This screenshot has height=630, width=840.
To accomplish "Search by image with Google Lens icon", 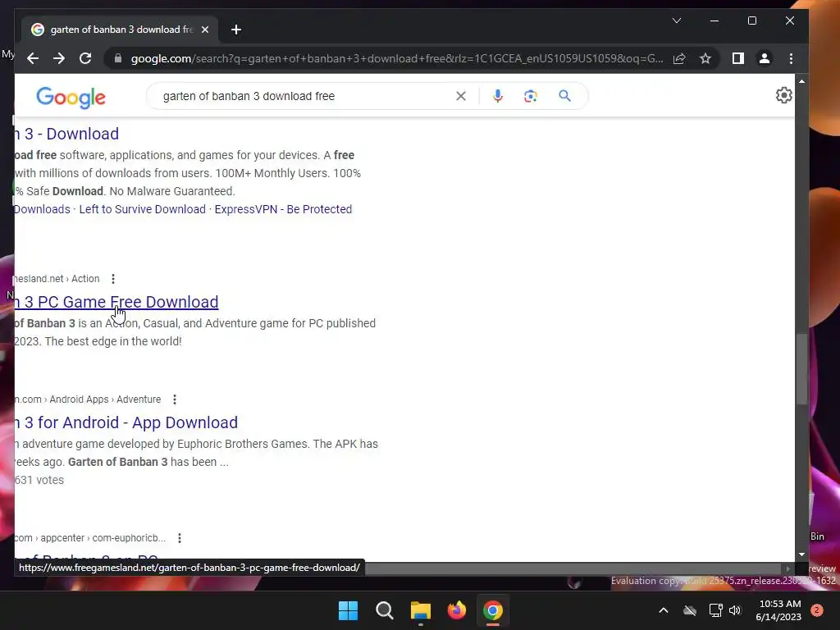I will pyautogui.click(x=531, y=96).
